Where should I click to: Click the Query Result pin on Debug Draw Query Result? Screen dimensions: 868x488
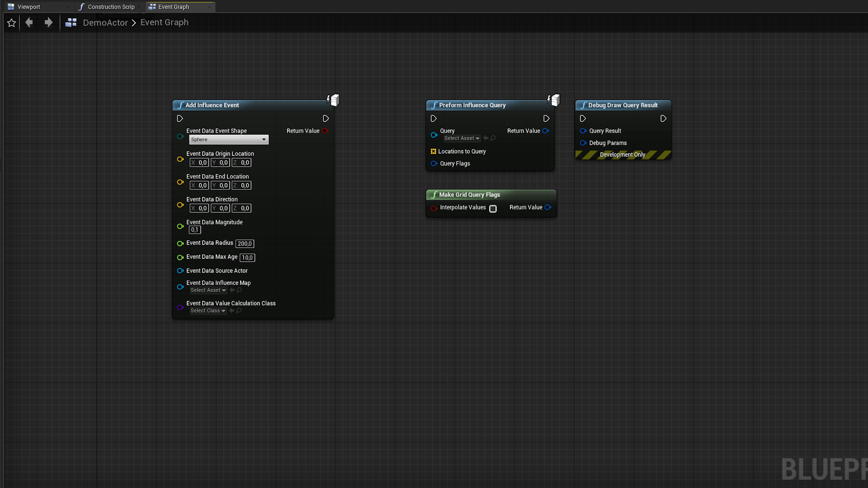[x=583, y=131]
